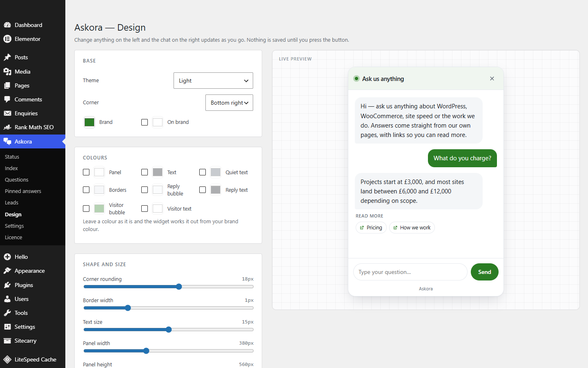Viewport: 588px width, 368px height.
Task: Click the Users person icon
Action: (x=7, y=299)
